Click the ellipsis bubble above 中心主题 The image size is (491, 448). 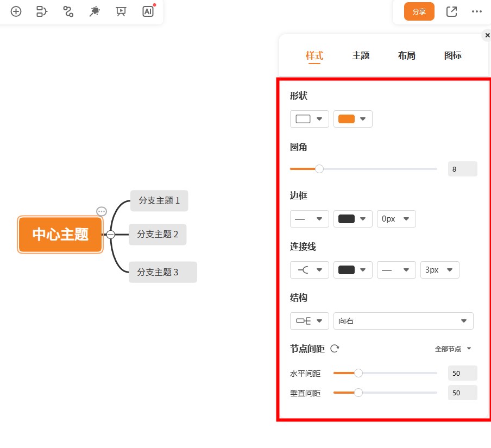tap(102, 211)
